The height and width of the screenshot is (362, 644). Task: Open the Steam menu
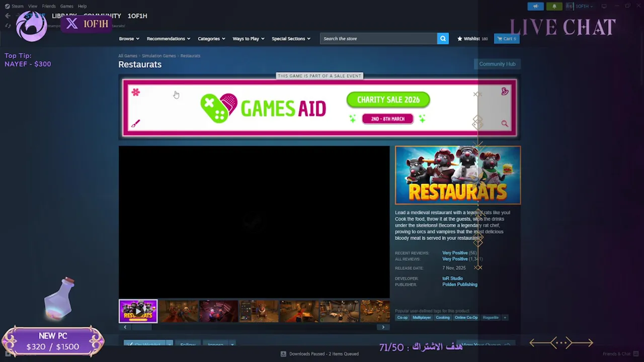pos(18,7)
